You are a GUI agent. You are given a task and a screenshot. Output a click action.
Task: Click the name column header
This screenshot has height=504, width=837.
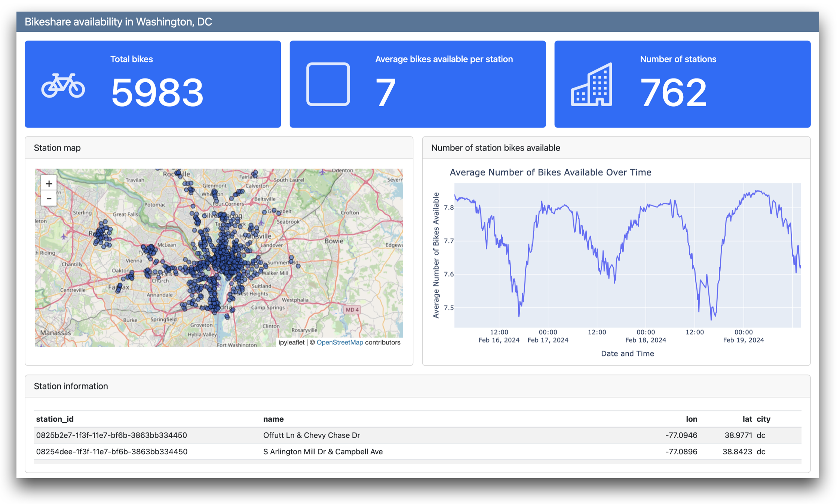point(273,419)
